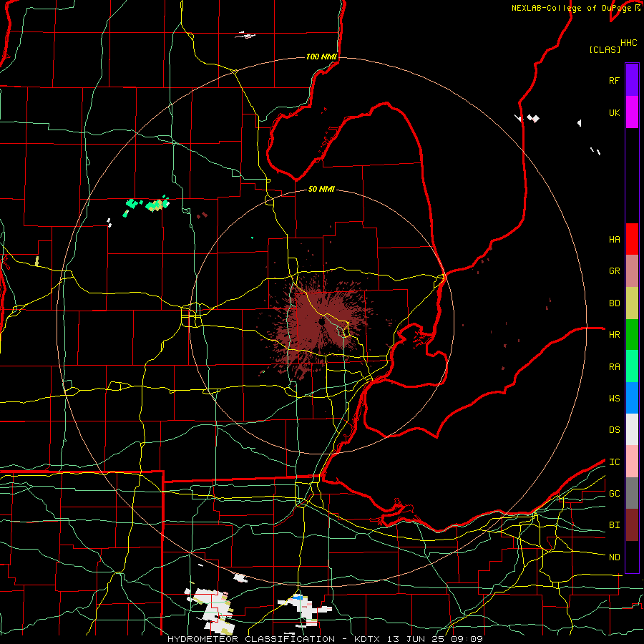644x644 pixels.
Task: Click the 100 NMI range ring label
Action: 321,57
